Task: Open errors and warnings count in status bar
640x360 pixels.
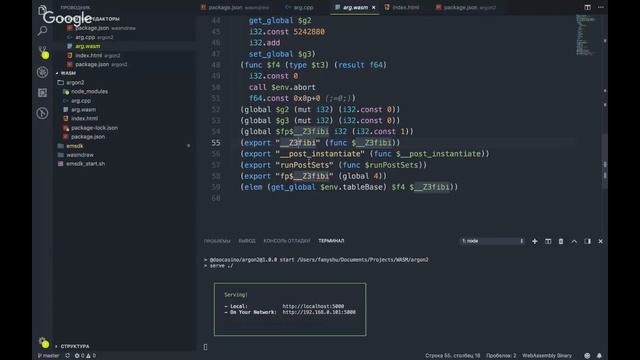Action: (85, 356)
